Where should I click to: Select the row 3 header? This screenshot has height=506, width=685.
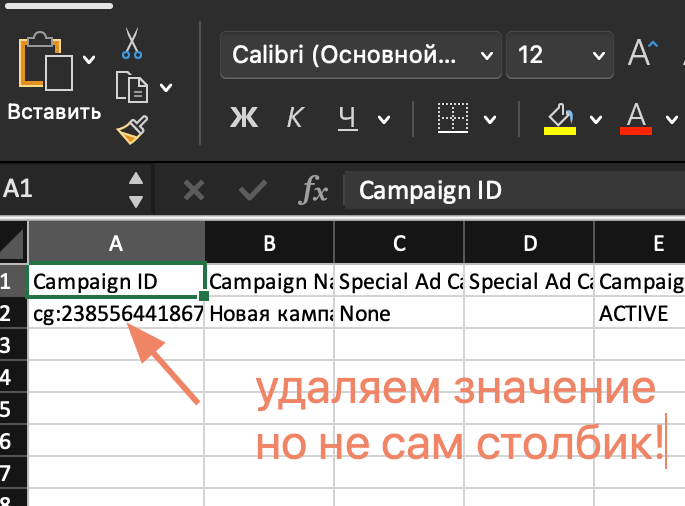(13, 345)
